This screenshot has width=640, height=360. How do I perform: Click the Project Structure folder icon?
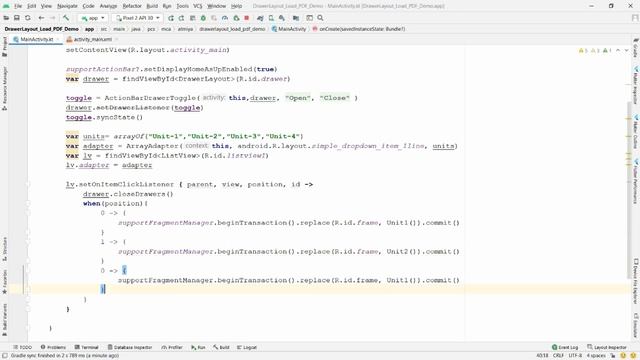(296, 18)
